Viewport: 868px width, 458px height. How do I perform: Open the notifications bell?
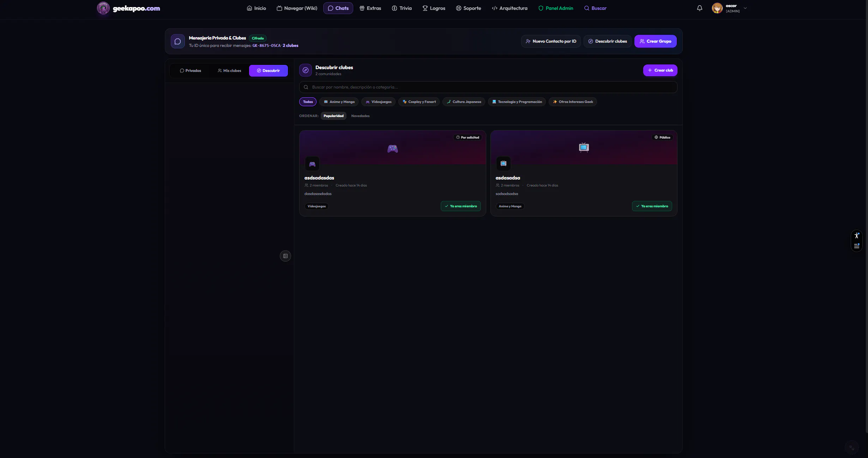[699, 8]
